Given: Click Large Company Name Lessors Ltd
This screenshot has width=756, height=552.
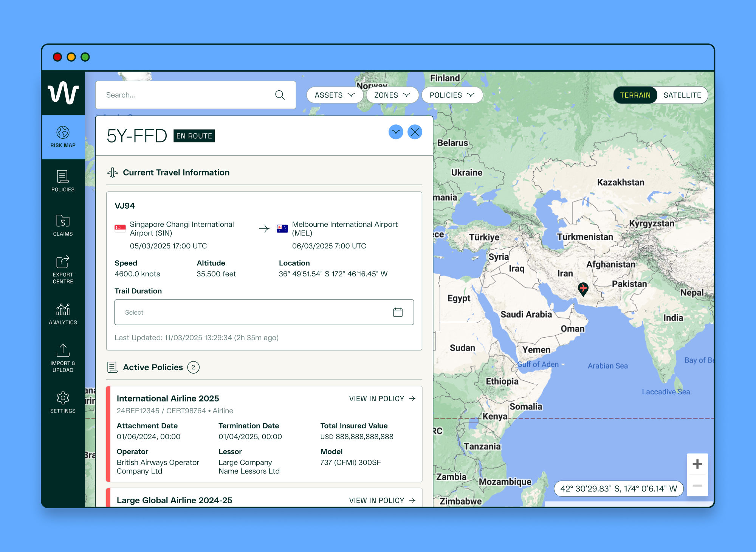Looking at the screenshot, I should coord(249,467).
